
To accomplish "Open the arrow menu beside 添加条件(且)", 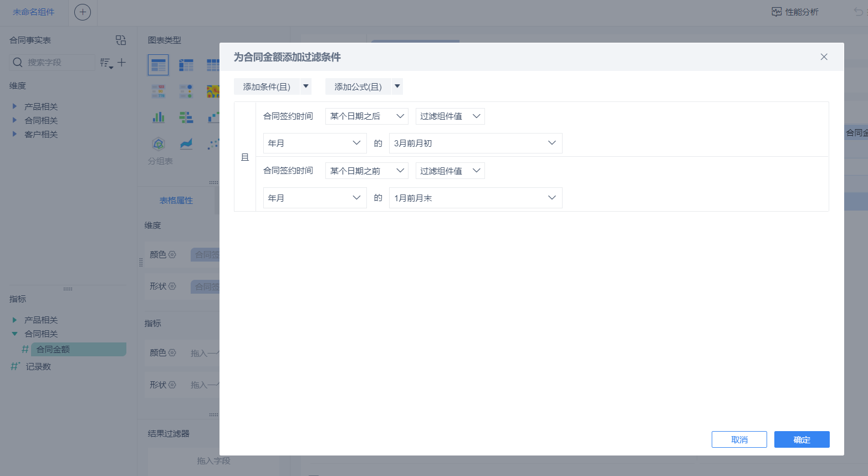I will tap(306, 86).
